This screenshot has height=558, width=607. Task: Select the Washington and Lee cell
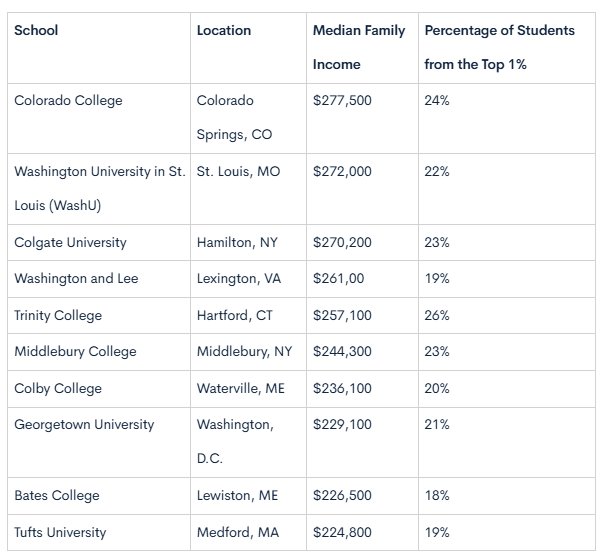pyautogui.click(x=76, y=279)
